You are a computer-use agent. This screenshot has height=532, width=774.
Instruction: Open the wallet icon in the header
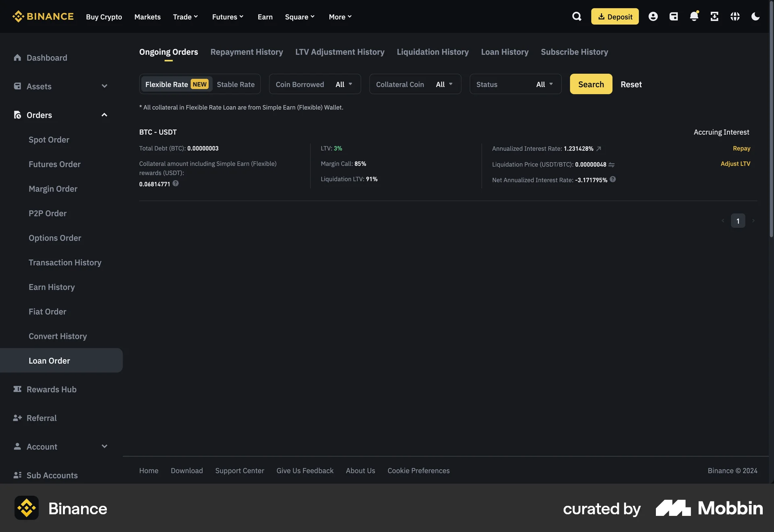pyautogui.click(x=674, y=17)
